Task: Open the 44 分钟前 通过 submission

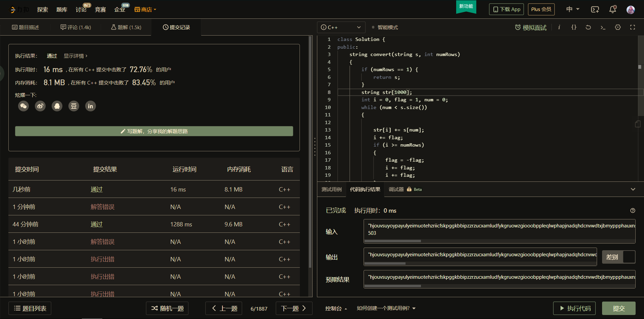Action: (x=154, y=224)
